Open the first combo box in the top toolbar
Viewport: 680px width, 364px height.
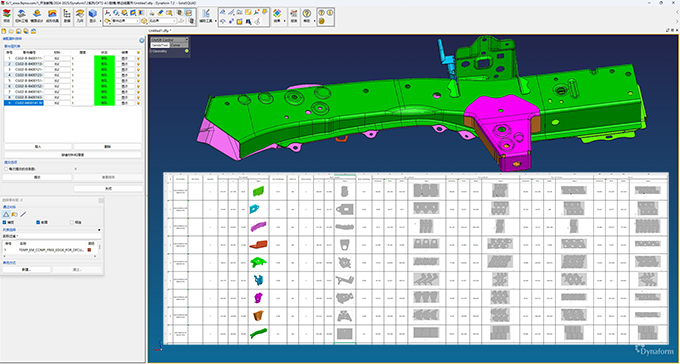click(126, 20)
